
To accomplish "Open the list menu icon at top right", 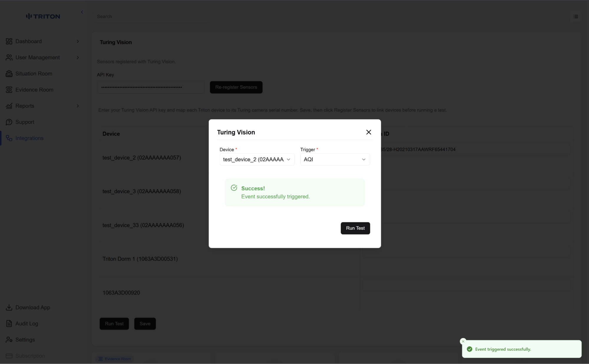I will point(575,16).
